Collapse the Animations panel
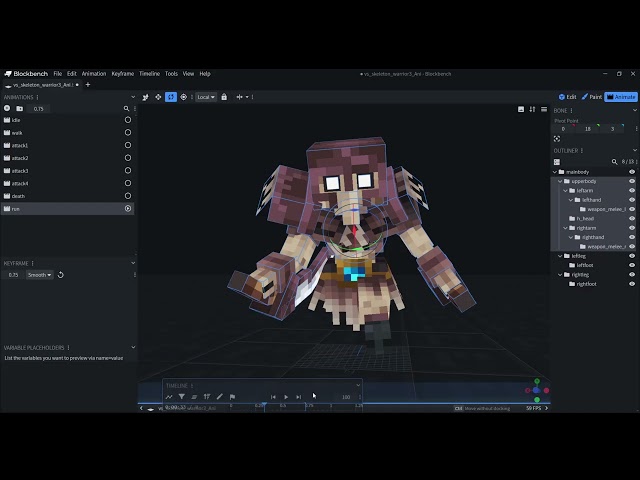 click(133, 97)
